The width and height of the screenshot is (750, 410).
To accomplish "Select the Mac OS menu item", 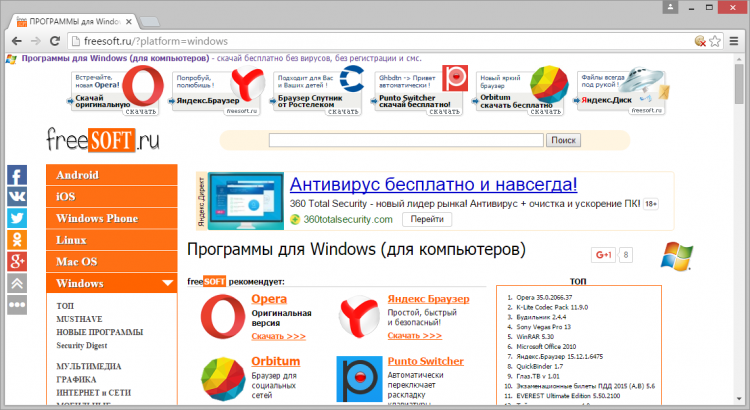I will tap(111, 261).
